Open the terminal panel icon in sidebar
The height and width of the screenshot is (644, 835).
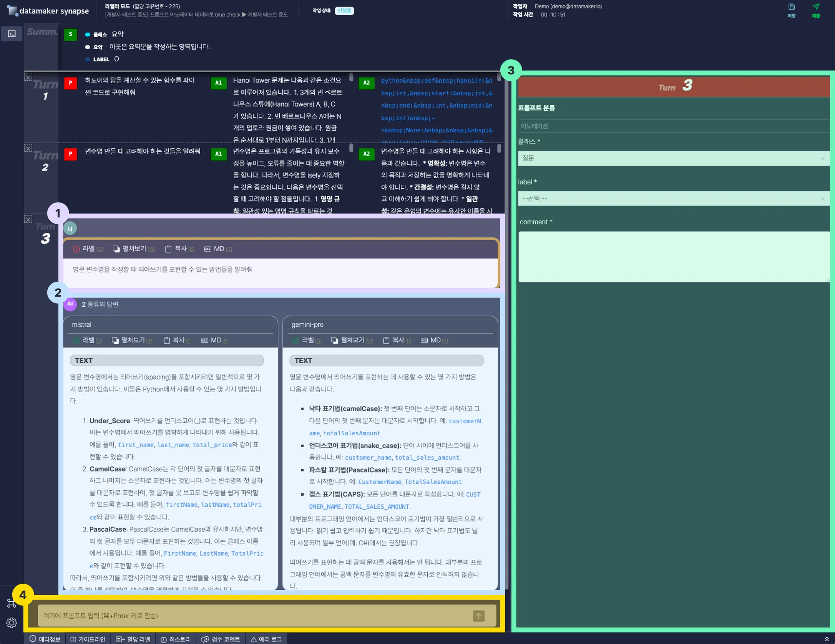point(12,34)
